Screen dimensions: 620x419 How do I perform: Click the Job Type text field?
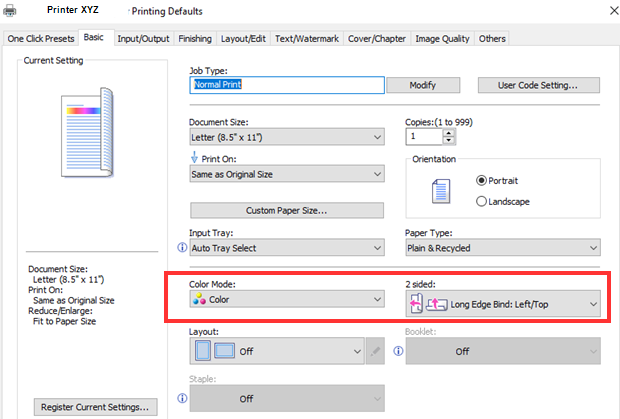tap(287, 85)
